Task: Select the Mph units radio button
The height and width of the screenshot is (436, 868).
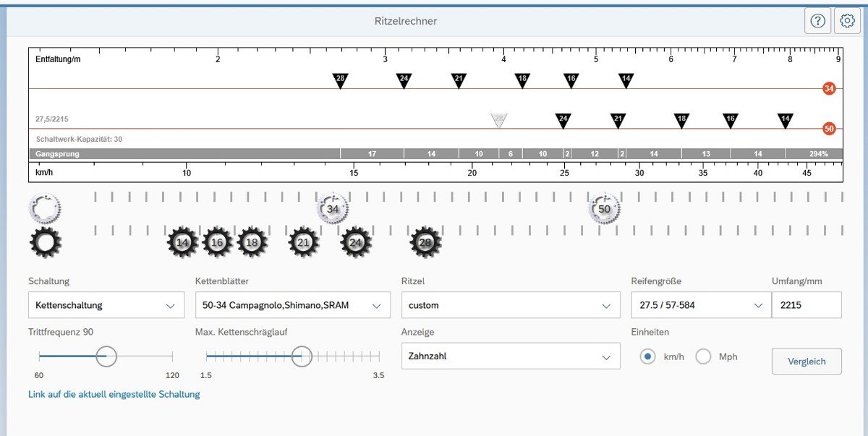Action: coord(703,356)
